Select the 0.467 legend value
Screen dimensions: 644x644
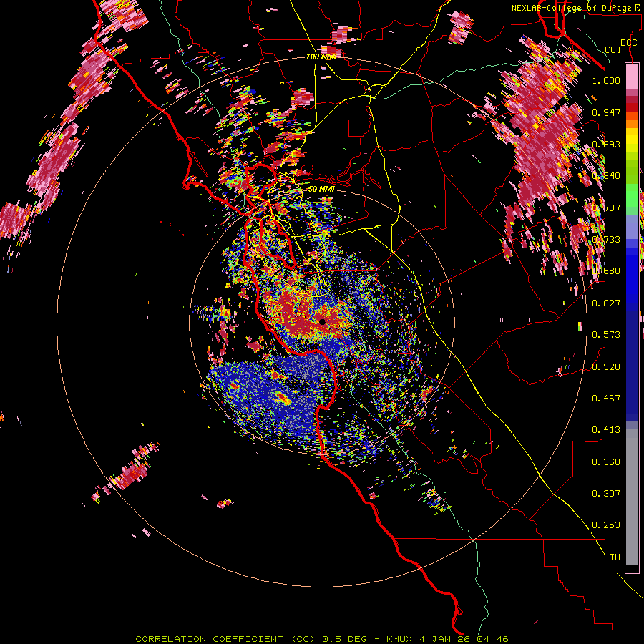coord(606,399)
